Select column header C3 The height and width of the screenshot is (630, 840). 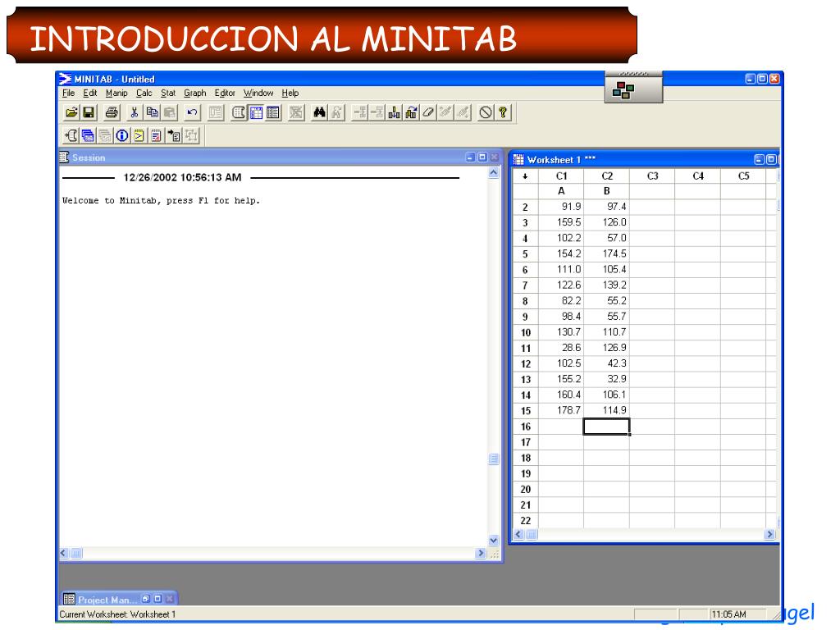(x=652, y=176)
